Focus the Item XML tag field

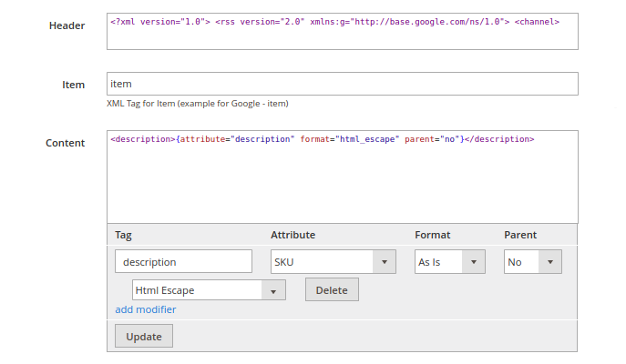pos(342,84)
